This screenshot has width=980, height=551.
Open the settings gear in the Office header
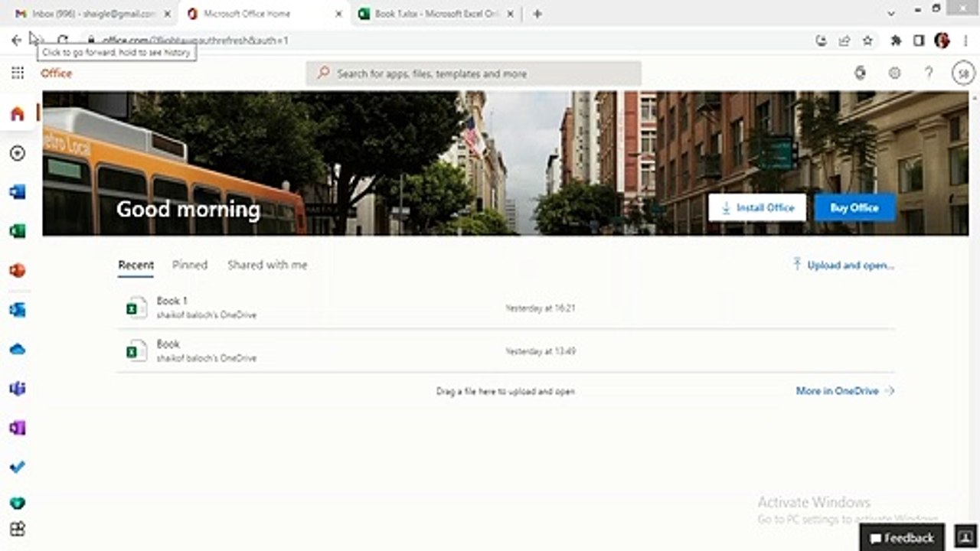pos(894,73)
